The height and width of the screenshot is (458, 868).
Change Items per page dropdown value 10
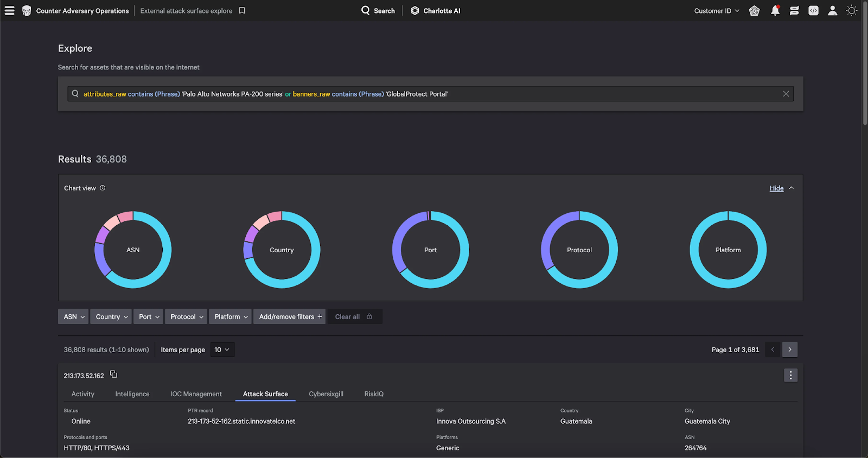(222, 349)
